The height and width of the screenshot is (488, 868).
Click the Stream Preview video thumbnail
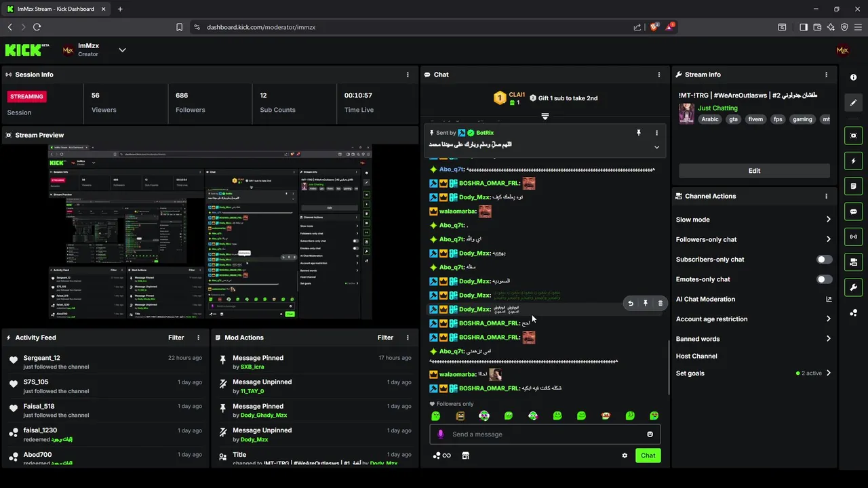(x=210, y=232)
